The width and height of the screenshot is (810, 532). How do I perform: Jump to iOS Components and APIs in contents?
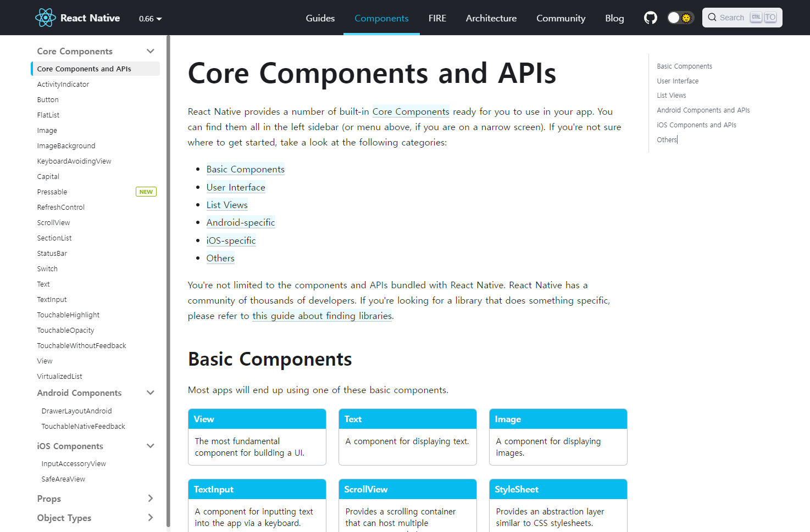(696, 125)
